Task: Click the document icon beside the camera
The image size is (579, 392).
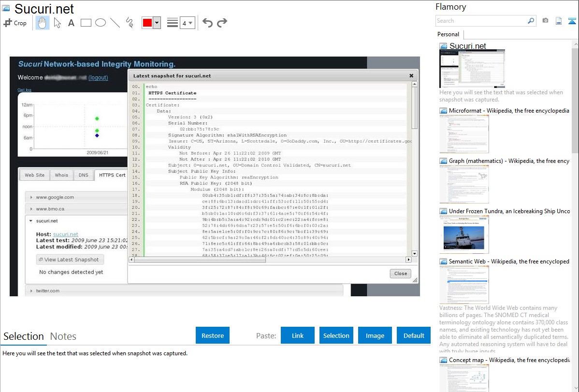Action: pos(559,21)
